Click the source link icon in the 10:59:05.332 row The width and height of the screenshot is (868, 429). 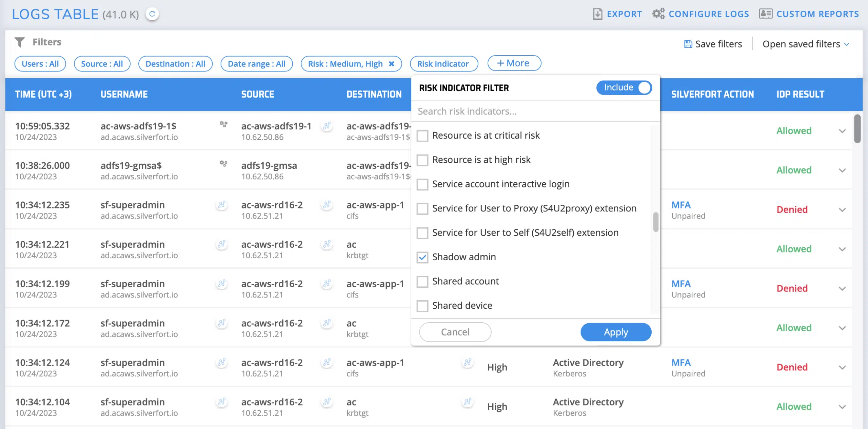tap(327, 126)
